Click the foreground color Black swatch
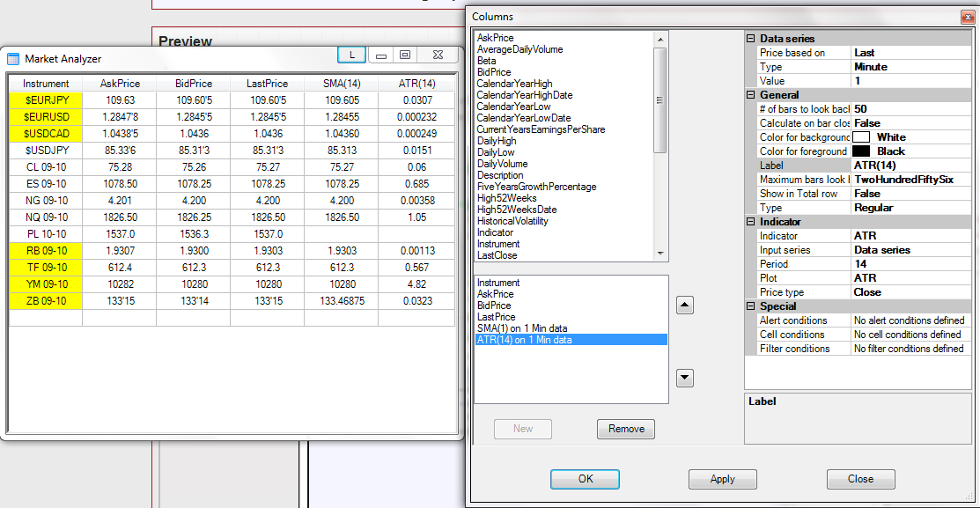The image size is (980, 508). tap(861, 151)
